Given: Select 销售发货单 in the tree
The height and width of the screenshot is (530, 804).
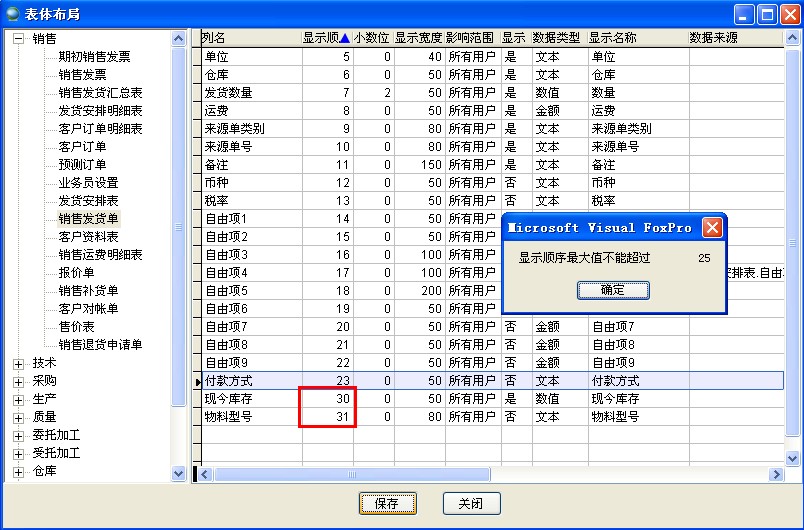Looking at the screenshot, I should click(88, 219).
